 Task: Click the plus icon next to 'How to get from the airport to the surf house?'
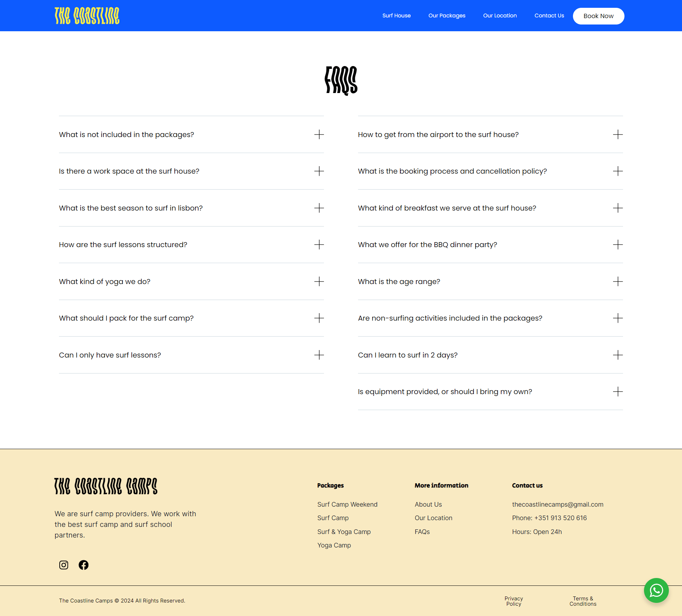618,134
